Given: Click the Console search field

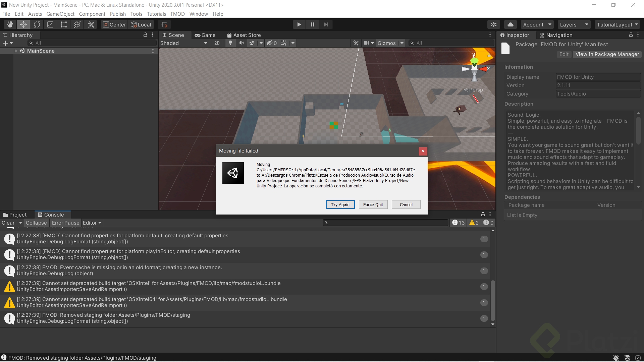Looking at the screenshot, I should (385, 223).
